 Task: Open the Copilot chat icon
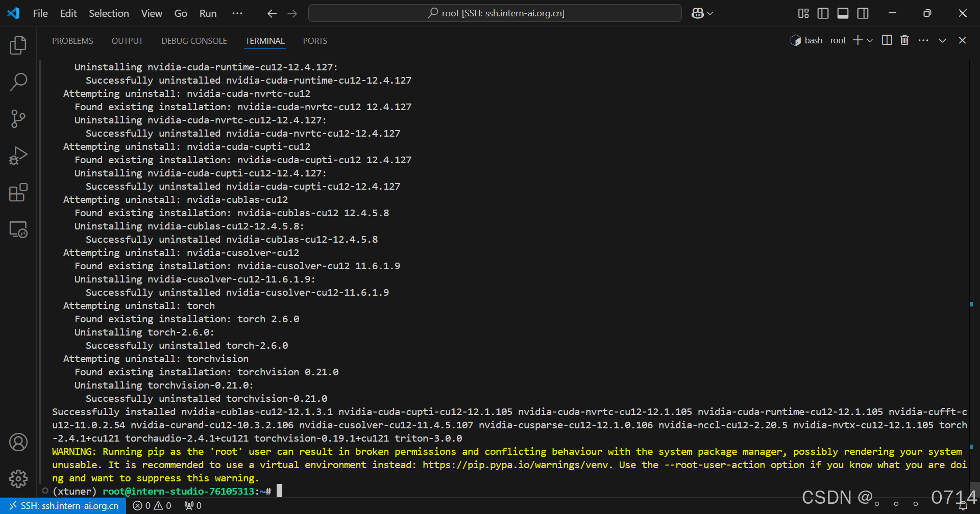[x=698, y=13]
